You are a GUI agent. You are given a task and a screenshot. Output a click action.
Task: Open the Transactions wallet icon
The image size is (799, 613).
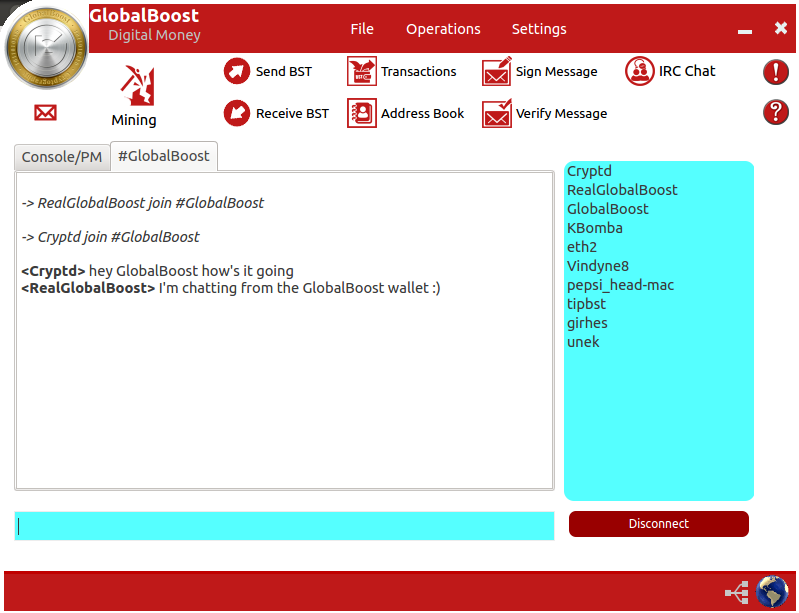coord(362,71)
